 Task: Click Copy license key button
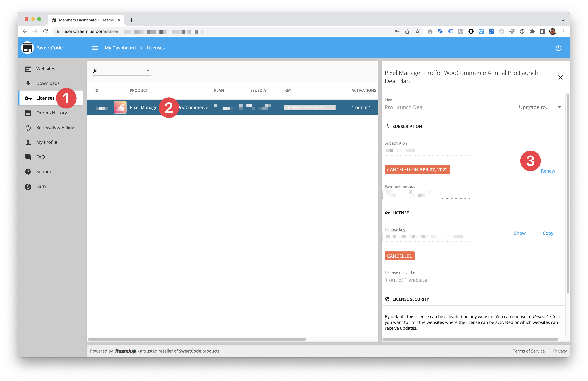click(549, 233)
